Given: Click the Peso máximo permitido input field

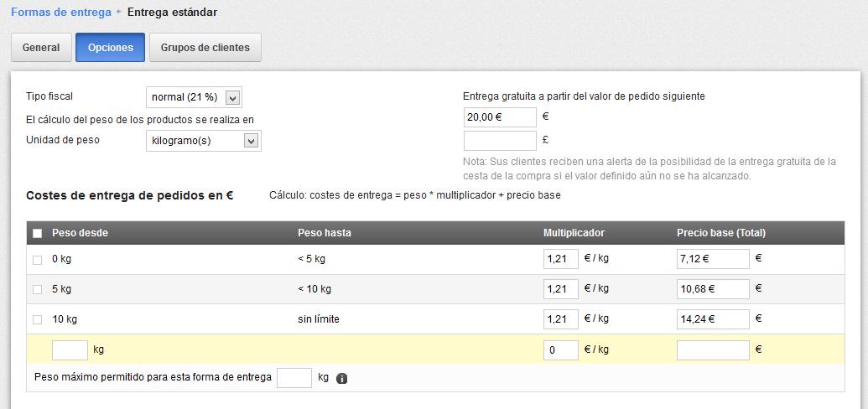Looking at the screenshot, I should click(x=294, y=378).
